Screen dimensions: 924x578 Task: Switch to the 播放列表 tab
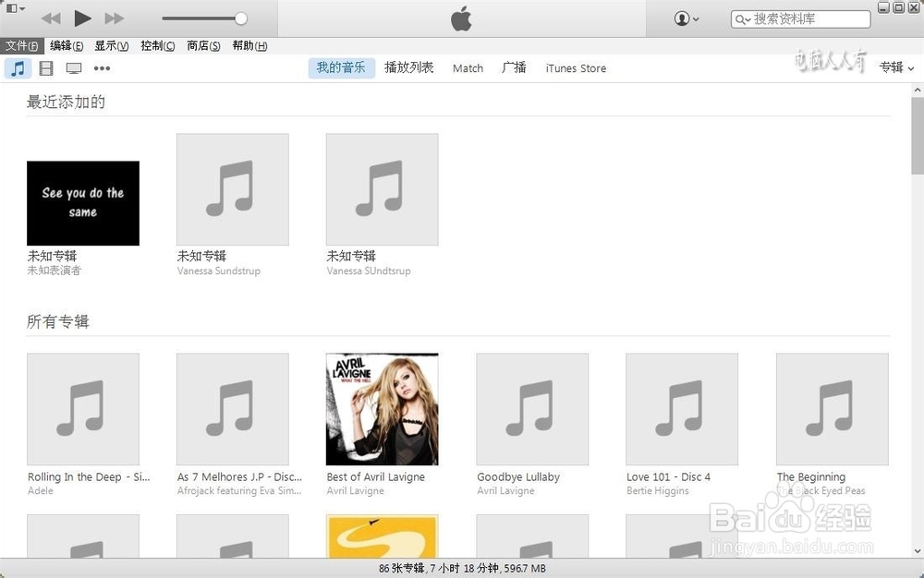(409, 68)
